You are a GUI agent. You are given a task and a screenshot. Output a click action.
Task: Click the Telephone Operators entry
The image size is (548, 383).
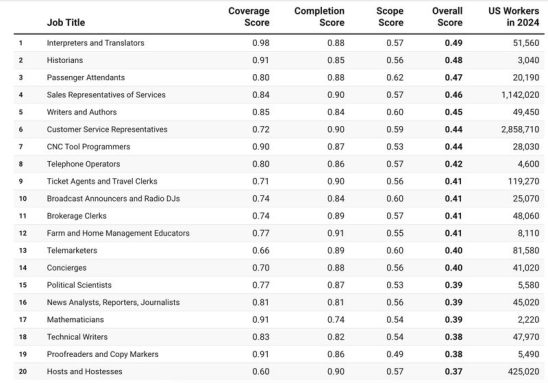[x=84, y=164]
